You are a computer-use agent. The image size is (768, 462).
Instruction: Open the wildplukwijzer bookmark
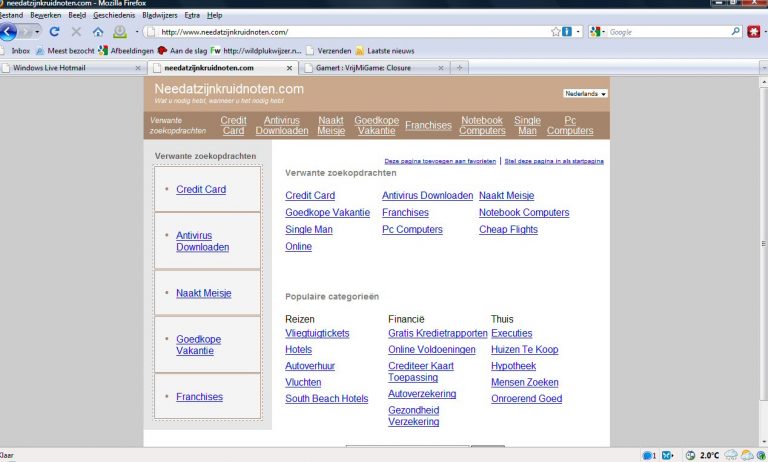click(x=256, y=50)
